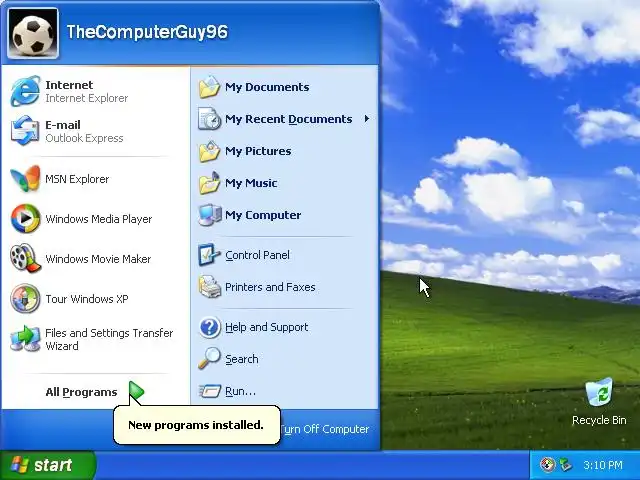640x480 pixels.
Task: Click the All Programs label
Action: coord(81,392)
